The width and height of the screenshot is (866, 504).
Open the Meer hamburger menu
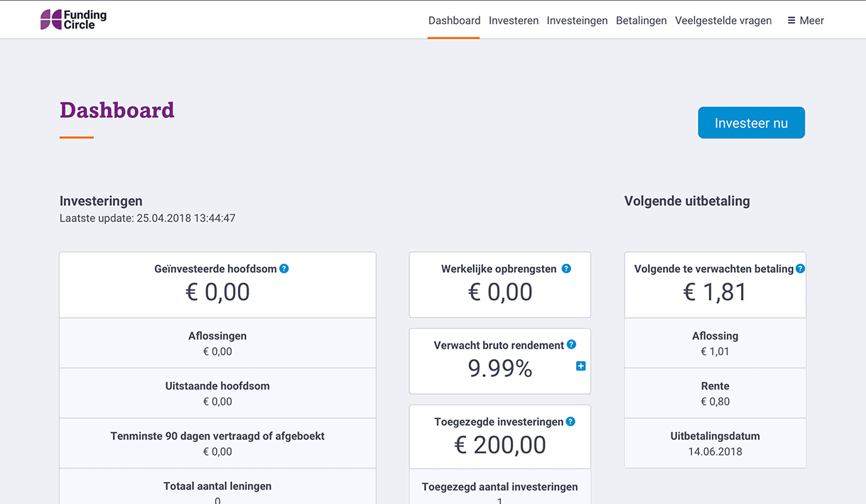(806, 21)
